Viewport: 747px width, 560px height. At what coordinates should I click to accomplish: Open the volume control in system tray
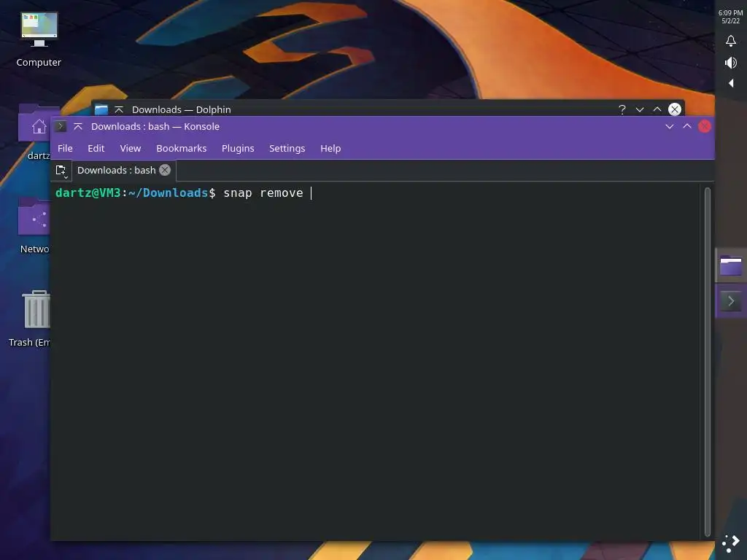tap(731, 63)
